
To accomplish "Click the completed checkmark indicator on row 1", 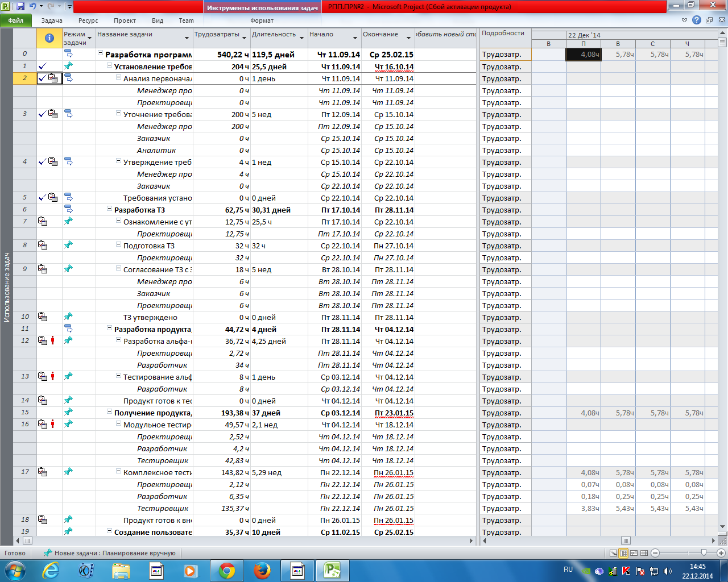I will coord(43,66).
